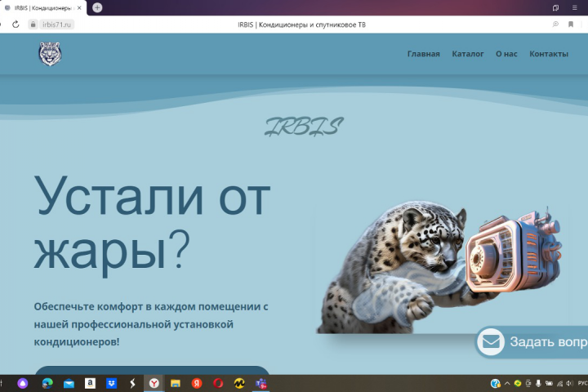
Task: Click the irbis71.ru address field
Action: point(56,24)
